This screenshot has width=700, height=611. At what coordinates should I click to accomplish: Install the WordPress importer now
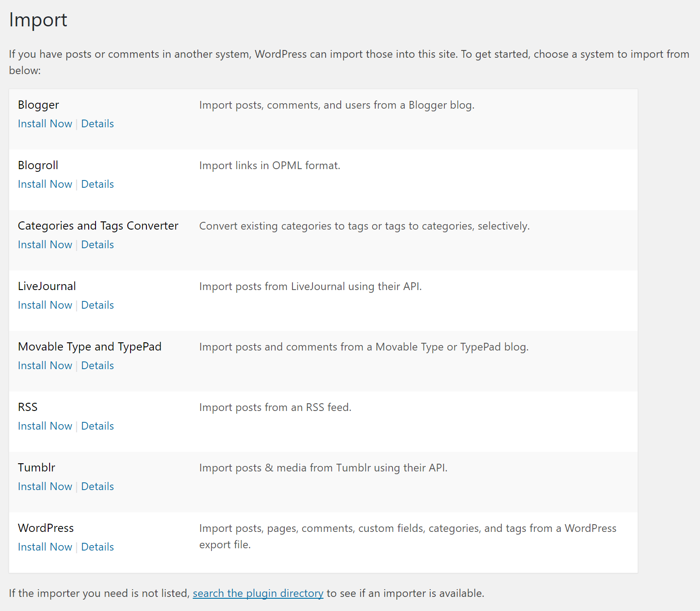(45, 547)
